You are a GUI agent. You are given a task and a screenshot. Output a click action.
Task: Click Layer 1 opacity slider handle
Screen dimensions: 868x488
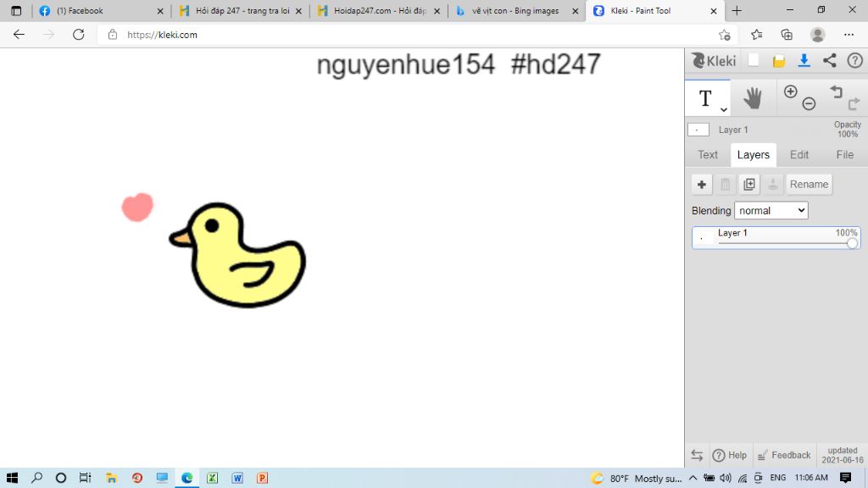852,243
